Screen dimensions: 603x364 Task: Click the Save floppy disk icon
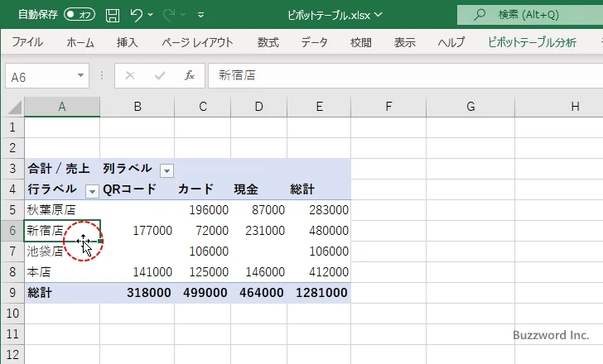pos(113,15)
